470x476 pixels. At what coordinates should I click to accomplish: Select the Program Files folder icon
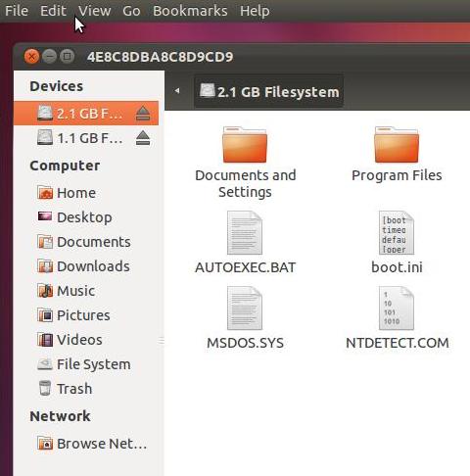pos(397,145)
